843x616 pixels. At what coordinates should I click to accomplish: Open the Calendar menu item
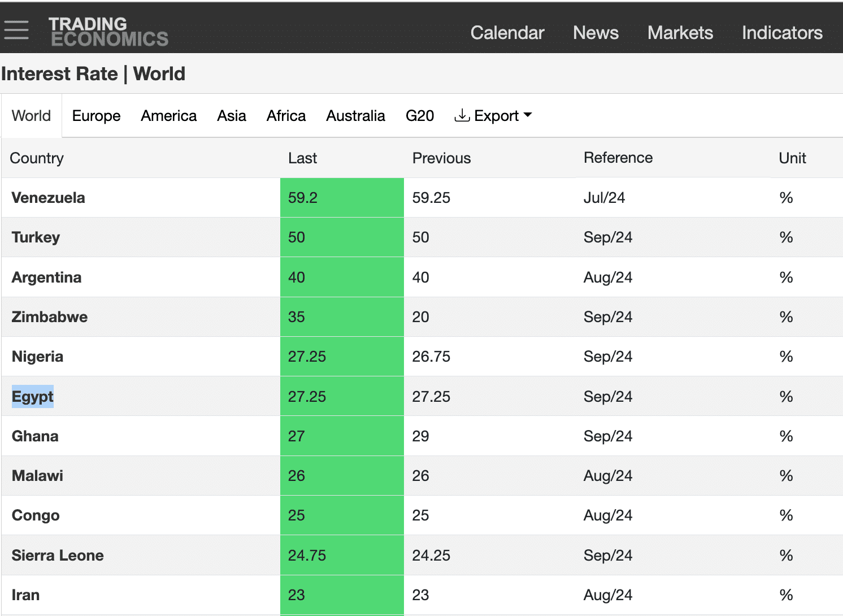coord(507,33)
